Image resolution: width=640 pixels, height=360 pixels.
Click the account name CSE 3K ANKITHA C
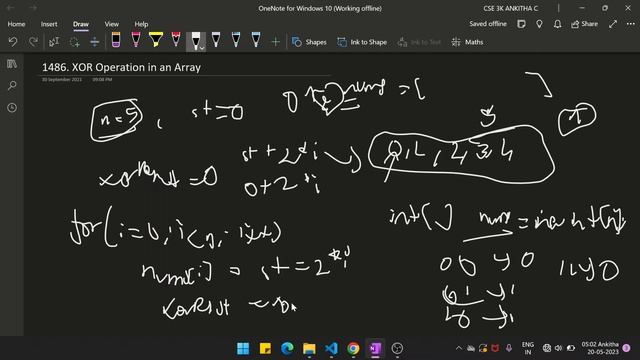pos(511,8)
